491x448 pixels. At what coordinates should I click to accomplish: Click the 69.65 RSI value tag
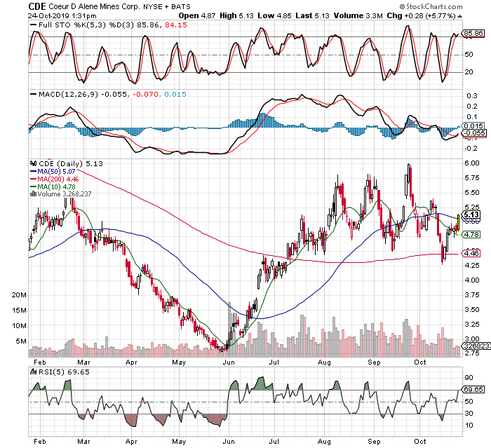click(x=474, y=389)
